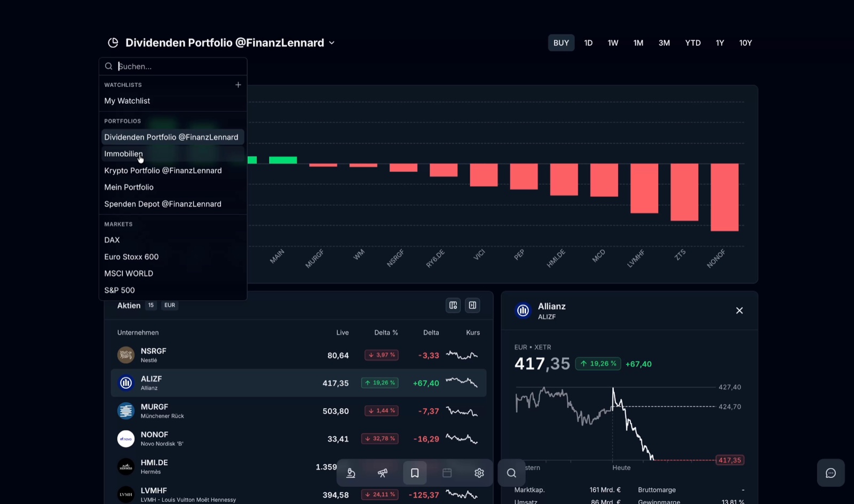854x504 pixels.
Task: Click the 417,35 price label on chart
Action: pyautogui.click(x=729, y=460)
